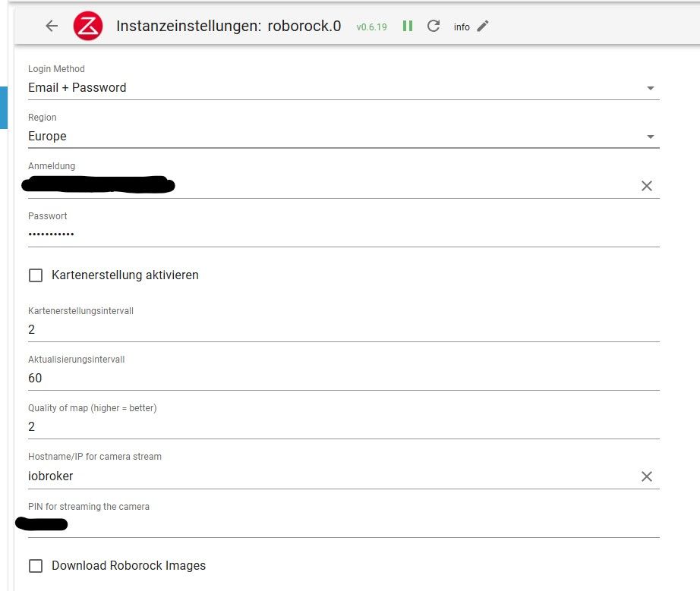Viewport: 700px width, 591px height.
Task: Open the Login Method dropdown
Action: 344,88
